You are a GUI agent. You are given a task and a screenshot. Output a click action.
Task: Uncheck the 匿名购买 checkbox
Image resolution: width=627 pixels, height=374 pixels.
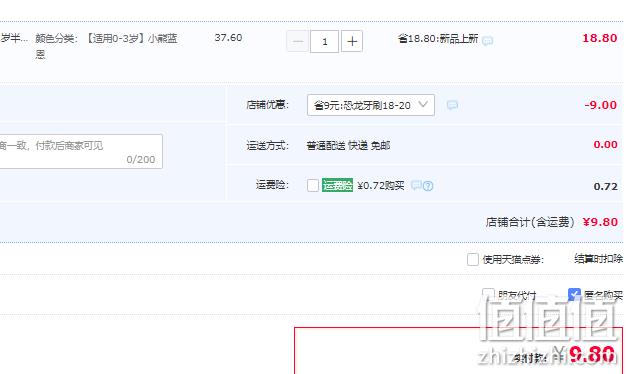[x=574, y=295]
